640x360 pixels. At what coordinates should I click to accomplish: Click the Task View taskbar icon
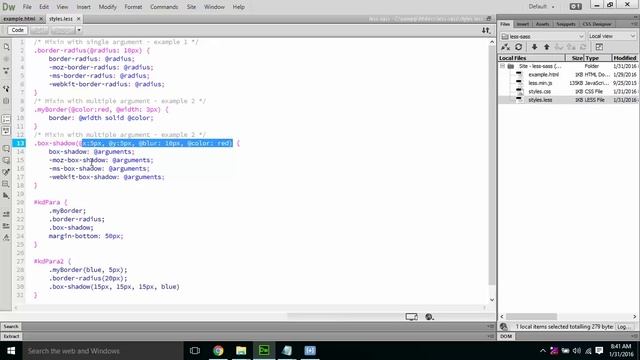coord(195,351)
